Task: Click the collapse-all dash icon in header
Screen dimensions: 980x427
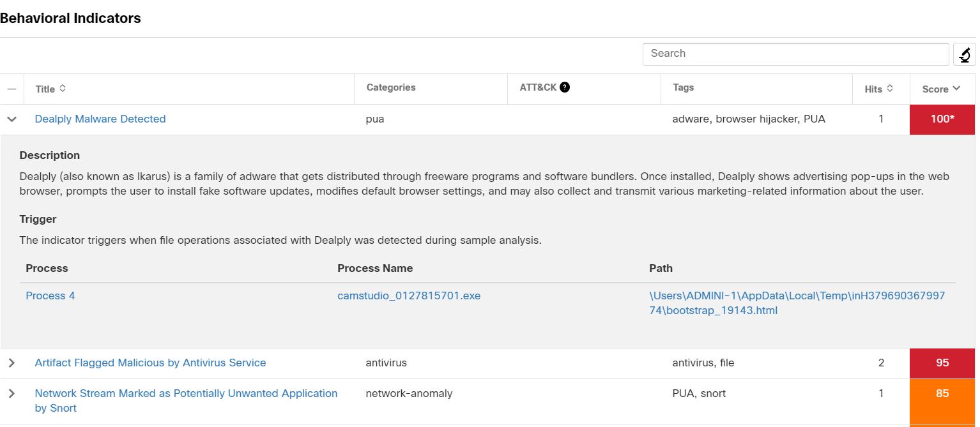Action: click(11, 89)
